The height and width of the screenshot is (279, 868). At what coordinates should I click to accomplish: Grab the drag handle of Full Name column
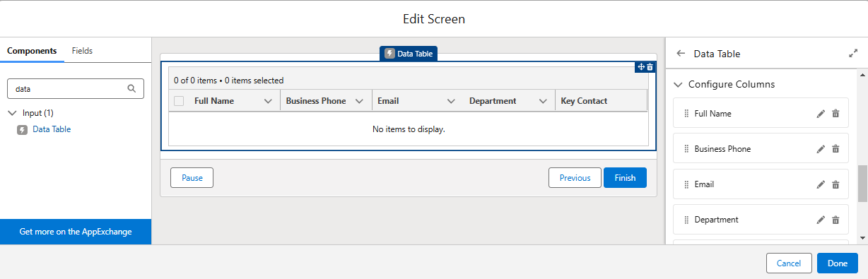(686, 114)
